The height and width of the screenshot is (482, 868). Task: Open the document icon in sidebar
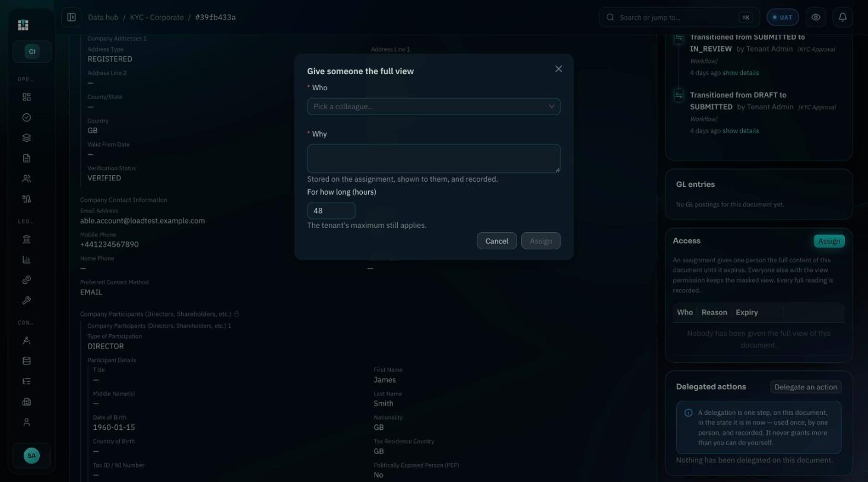26,158
